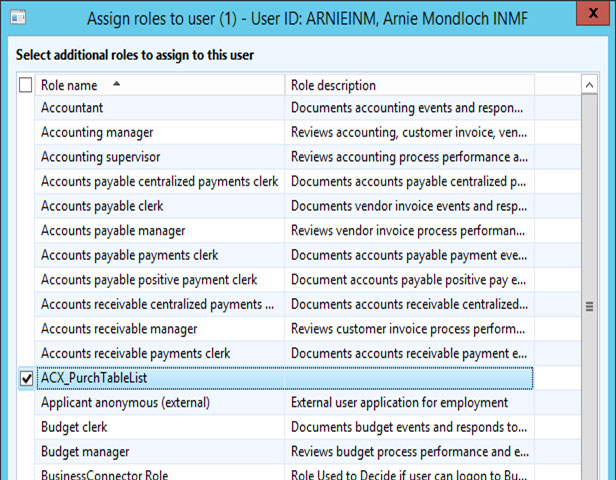Image resolution: width=616 pixels, height=480 pixels.
Task: Click the window system icon in title bar
Action: click(x=19, y=17)
